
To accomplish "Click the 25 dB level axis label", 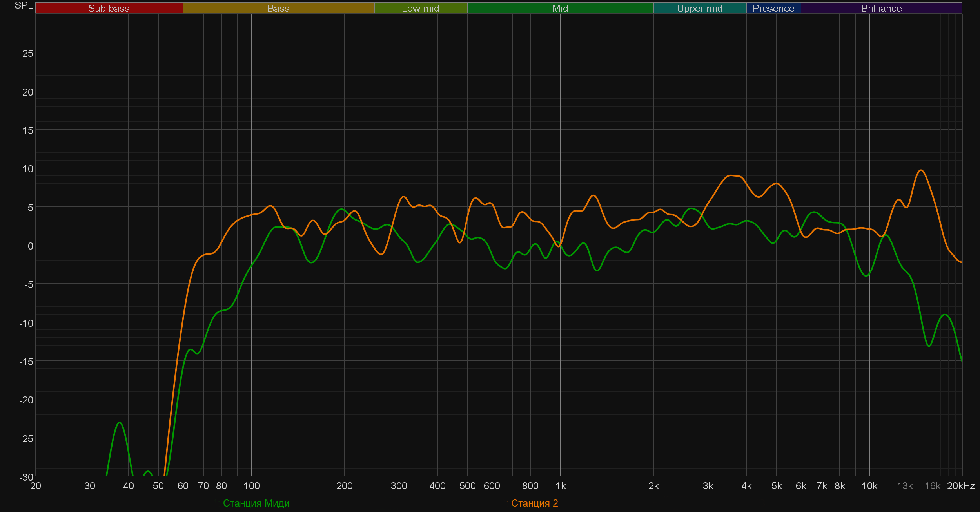I will point(28,53).
